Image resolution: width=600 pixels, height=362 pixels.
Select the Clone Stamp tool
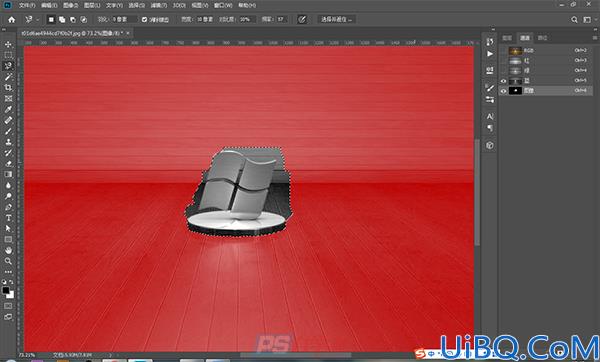(x=8, y=142)
